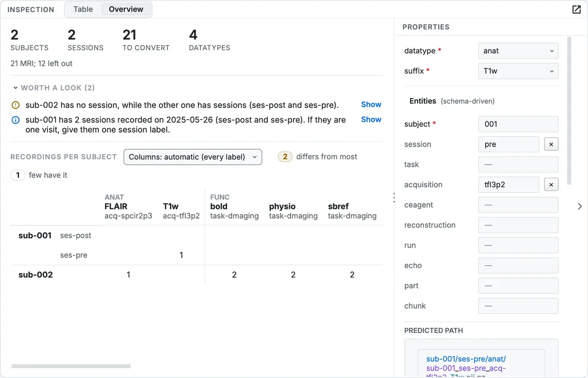Click the horizontal scrollbar under the recordings table

tap(71, 366)
